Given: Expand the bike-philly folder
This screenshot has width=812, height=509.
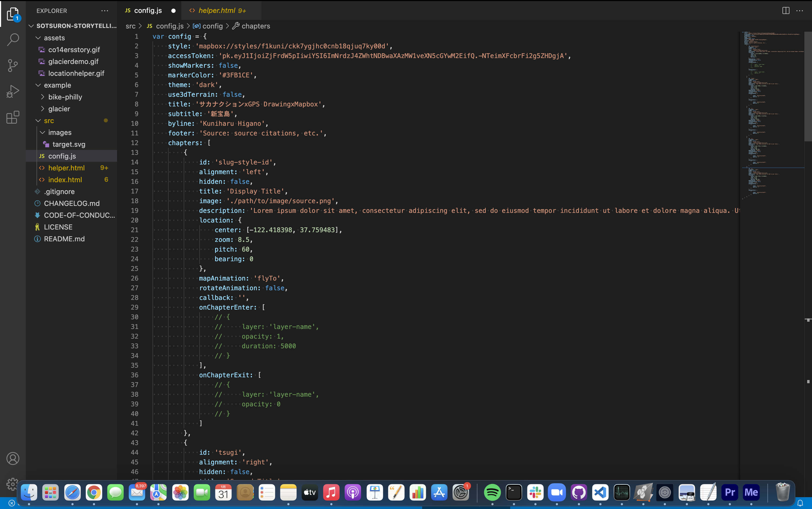Looking at the screenshot, I should (x=65, y=97).
